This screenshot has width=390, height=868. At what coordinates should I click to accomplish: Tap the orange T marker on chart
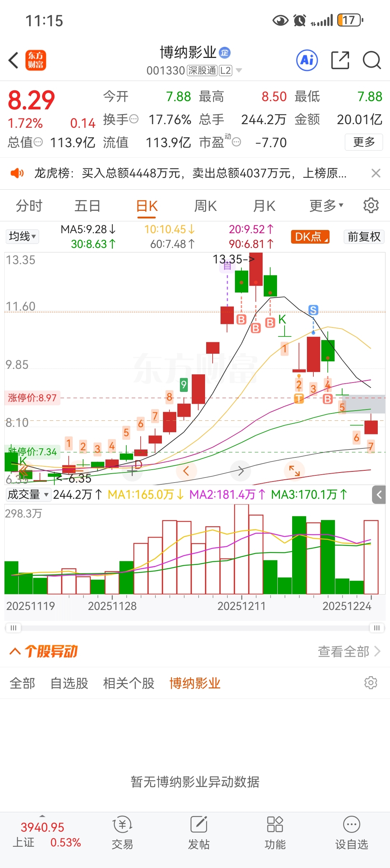tap(299, 398)
